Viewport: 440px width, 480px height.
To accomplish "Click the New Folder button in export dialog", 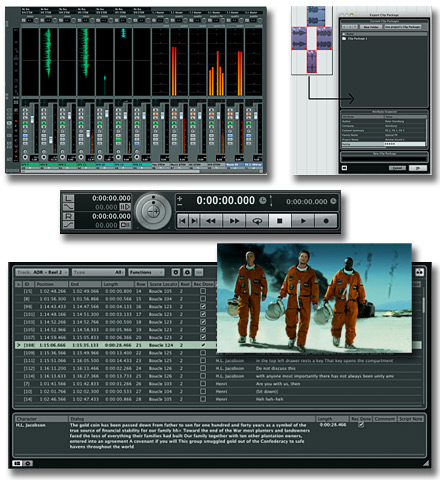I will point(371,27).
